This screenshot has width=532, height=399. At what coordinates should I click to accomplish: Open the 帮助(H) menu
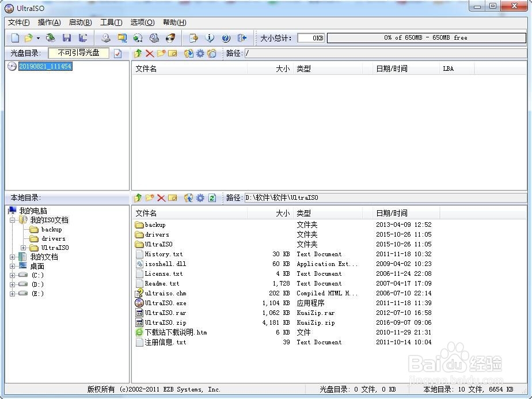[174, 22]
